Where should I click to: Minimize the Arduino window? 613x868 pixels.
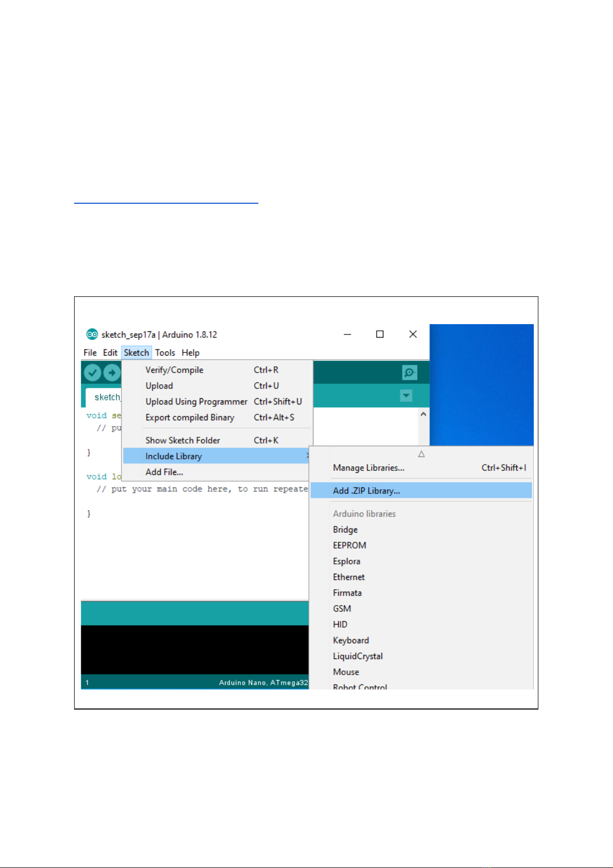tap(347, 334)
